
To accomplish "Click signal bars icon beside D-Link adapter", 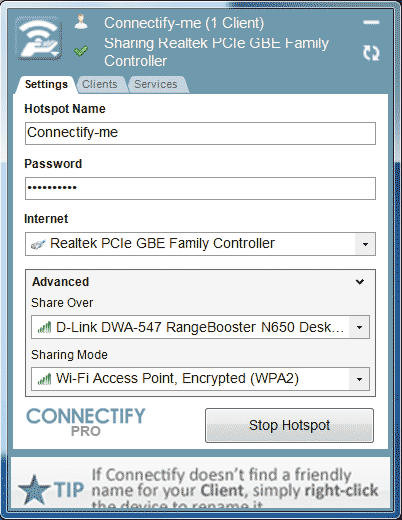I will (44, 328).
